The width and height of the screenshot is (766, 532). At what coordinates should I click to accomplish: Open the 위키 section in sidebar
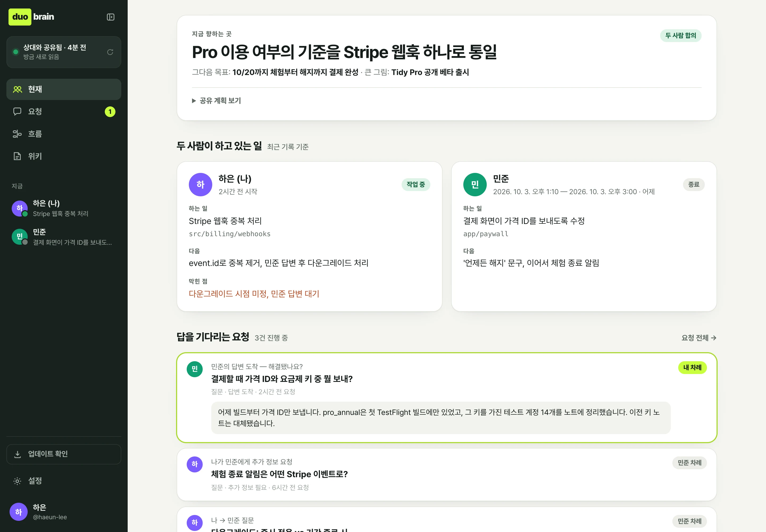[64, 156]
